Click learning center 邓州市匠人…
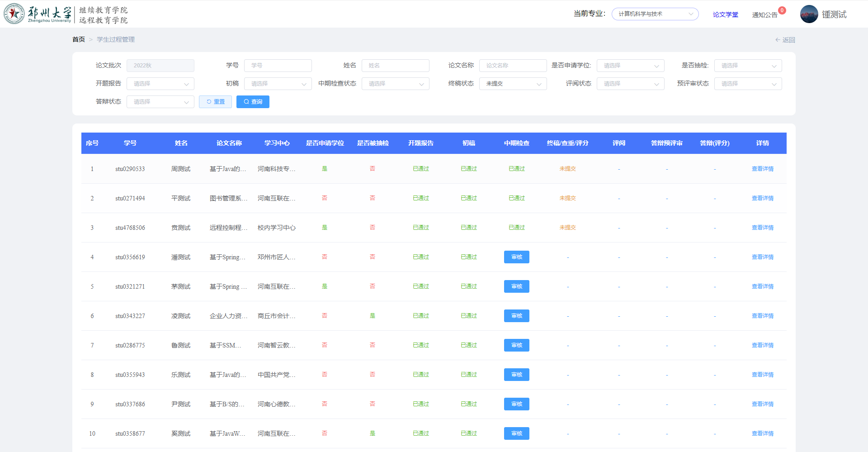 coord(277,257)
